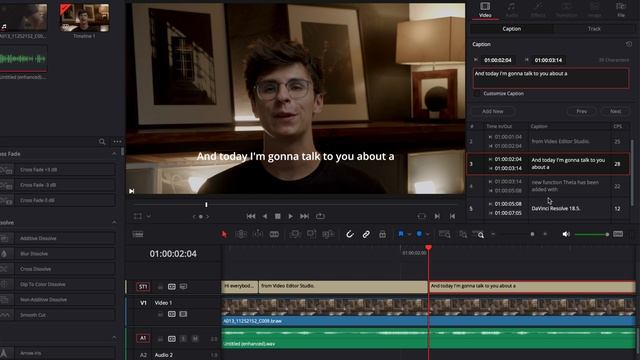Click the Go to First Frame button
This screenshot has width=640, height=360.
tap(251, 216)
